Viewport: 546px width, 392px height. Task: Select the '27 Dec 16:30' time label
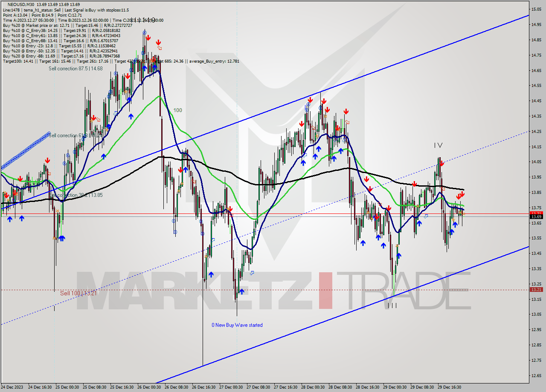coord(285,388)
